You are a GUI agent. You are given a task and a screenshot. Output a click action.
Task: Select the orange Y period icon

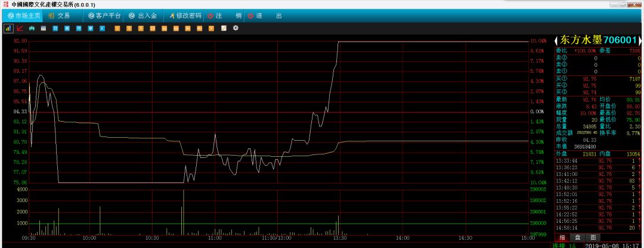pos(211,29)
